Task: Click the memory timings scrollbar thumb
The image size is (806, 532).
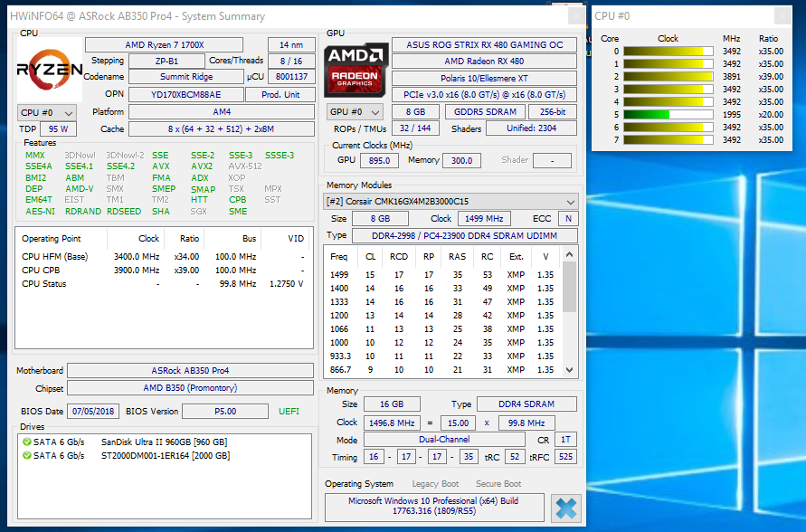Action: [x=569, y=286]
